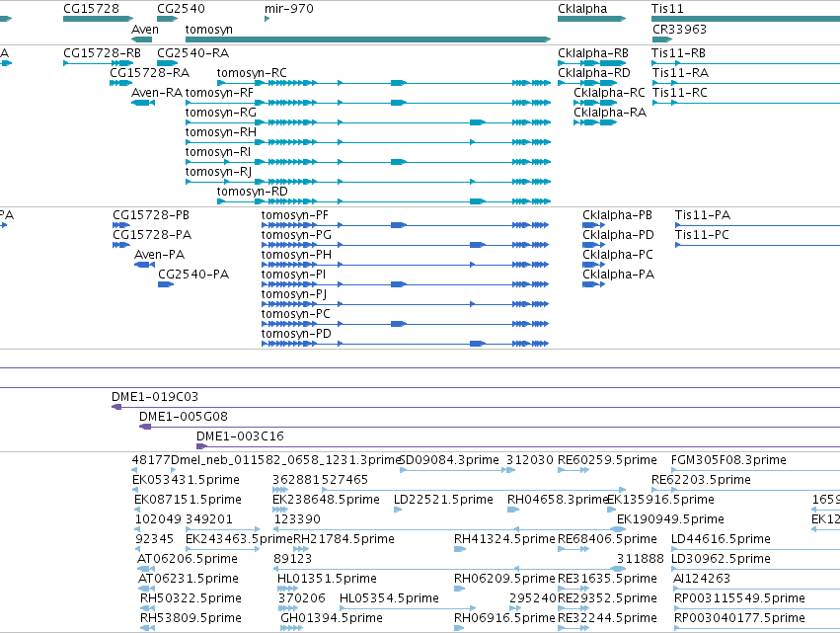
Task: Select the tomosyn-RI transcript label
Action: 218,152
